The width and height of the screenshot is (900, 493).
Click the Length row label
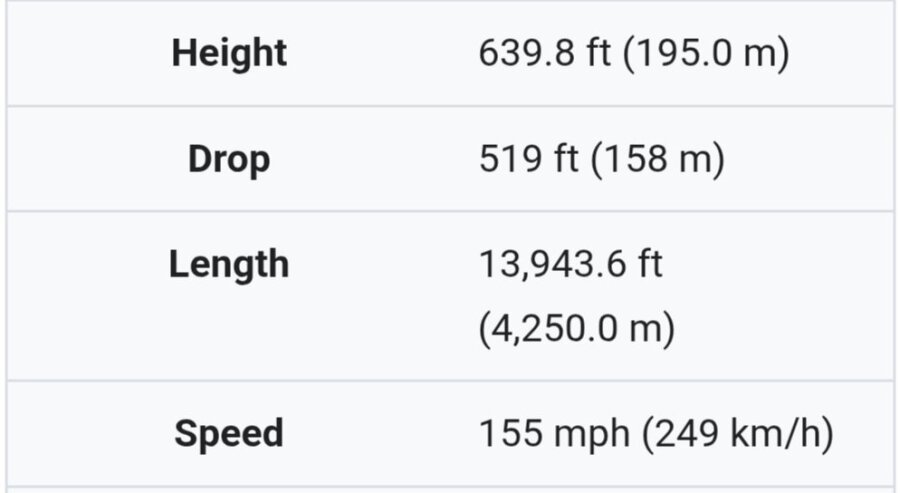(229, 265)
